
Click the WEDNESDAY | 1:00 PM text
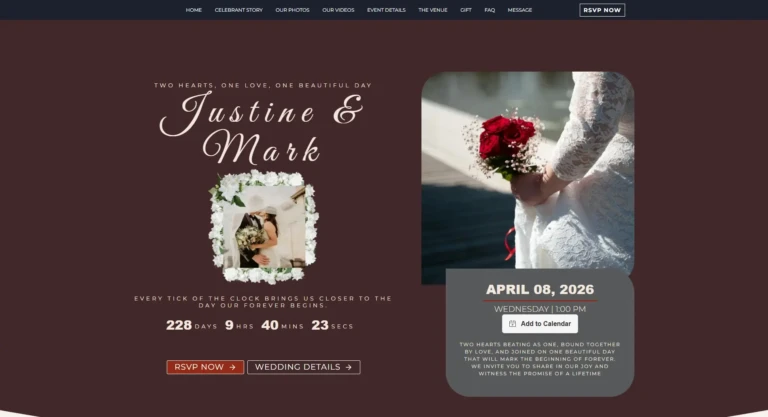coord(540,309)
